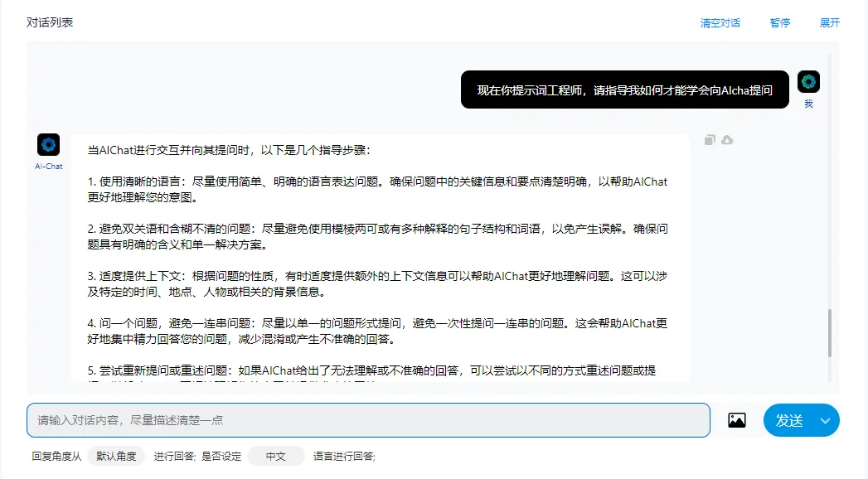868x479 pixels.
Task: Focus the 请输入对话内容 input field
Action: 368,420
